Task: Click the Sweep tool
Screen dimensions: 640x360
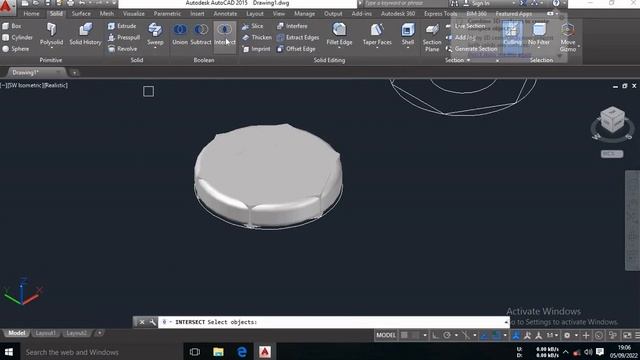Action: click(x=155, y=33)
